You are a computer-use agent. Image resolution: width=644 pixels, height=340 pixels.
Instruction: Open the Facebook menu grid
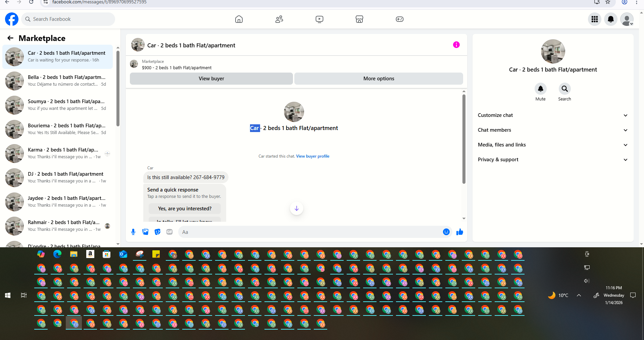(595, 19)
